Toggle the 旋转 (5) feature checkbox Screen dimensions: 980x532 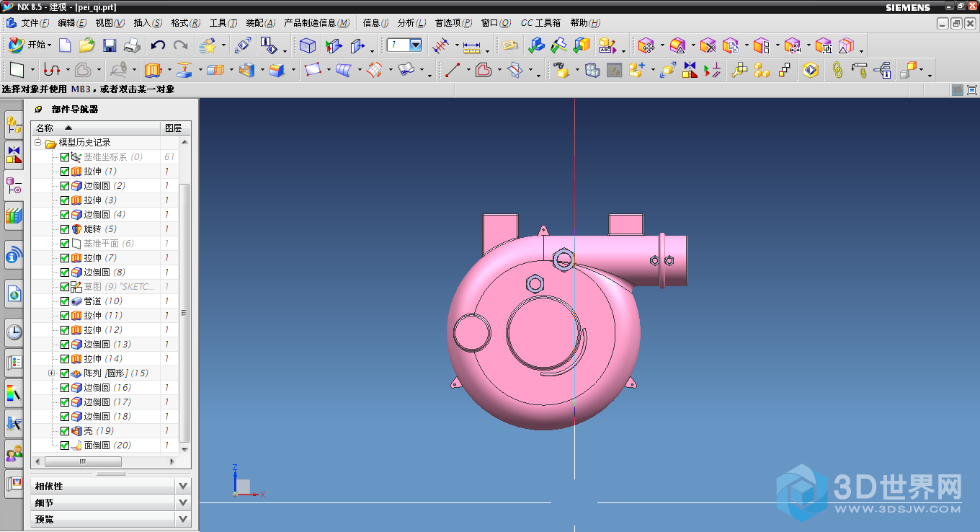[65, 229]
